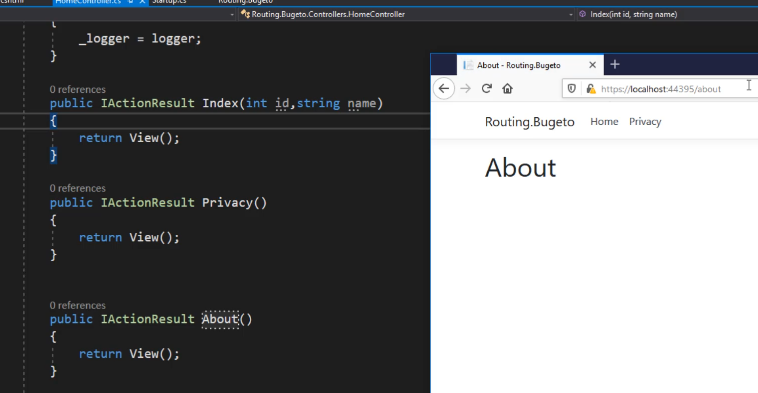The image size is (758, 393).
Task: Open the tracking protection shield icon
Action: 571,89
